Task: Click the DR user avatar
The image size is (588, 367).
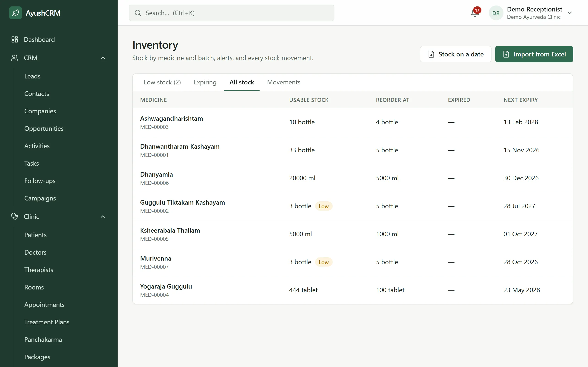Action: pos(496,13)
